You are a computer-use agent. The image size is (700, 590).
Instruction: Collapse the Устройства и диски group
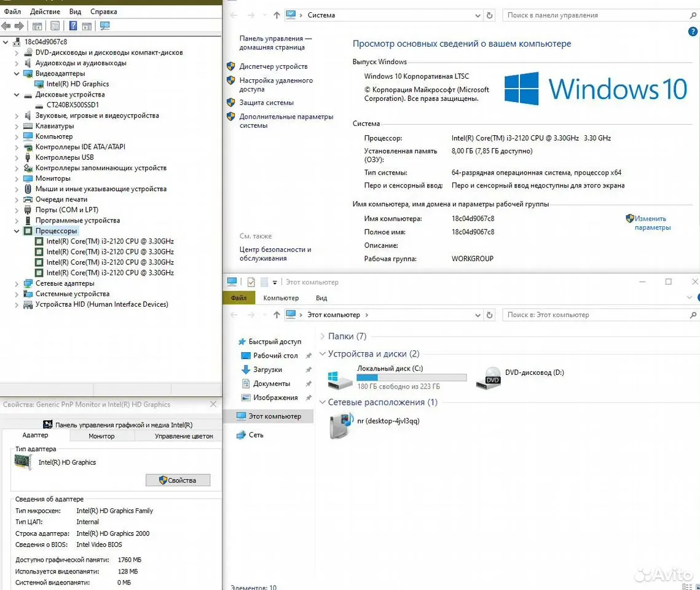(322, 353)
